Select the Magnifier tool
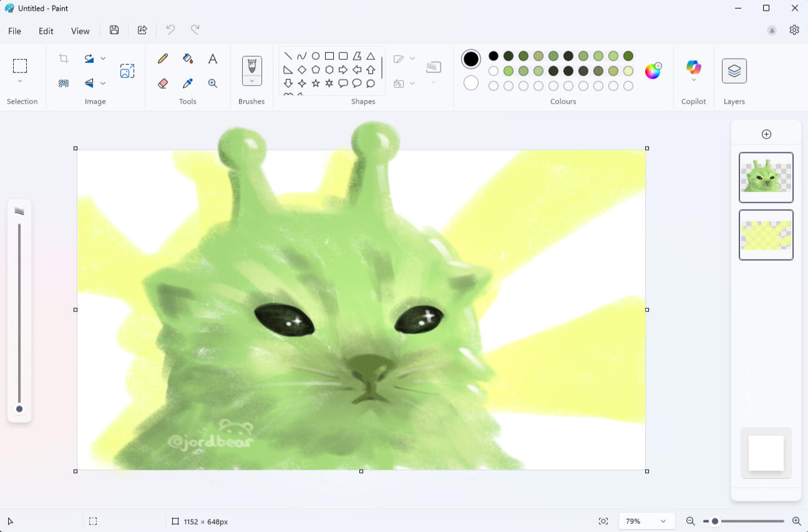Screen dimensions: 808x532 click(x=213, y=84)
